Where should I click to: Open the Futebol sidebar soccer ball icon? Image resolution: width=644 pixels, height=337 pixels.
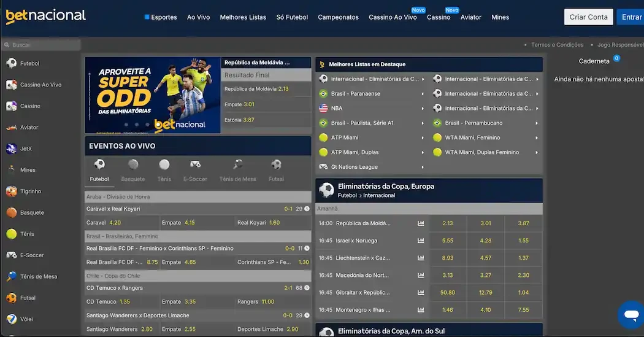point(11,63)
